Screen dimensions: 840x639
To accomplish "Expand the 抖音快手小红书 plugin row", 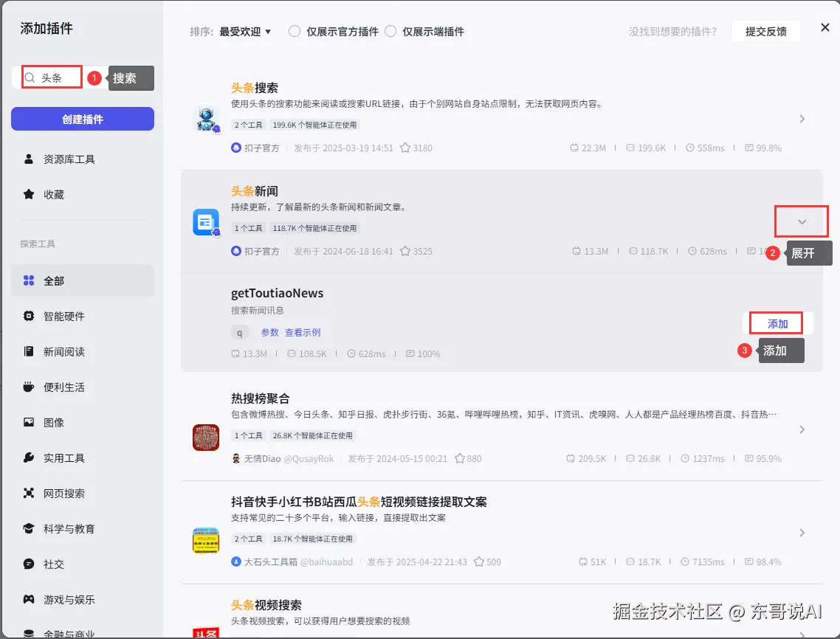I will coord(802,533).
